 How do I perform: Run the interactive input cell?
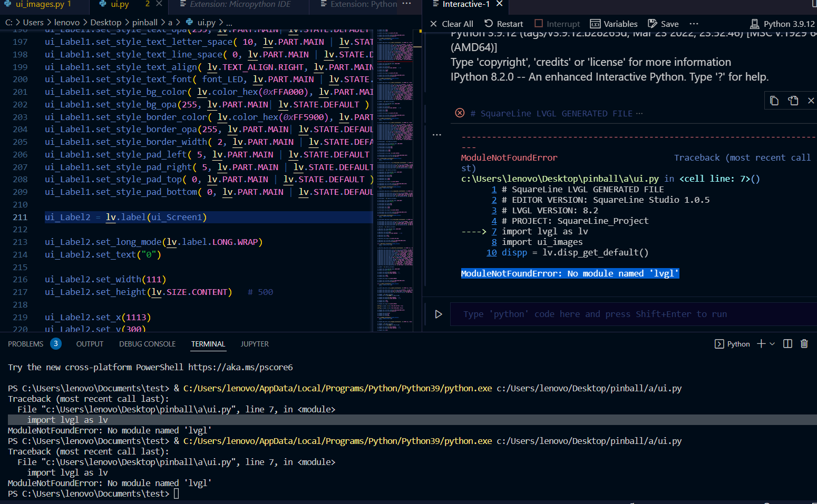(x=438, y=314)
